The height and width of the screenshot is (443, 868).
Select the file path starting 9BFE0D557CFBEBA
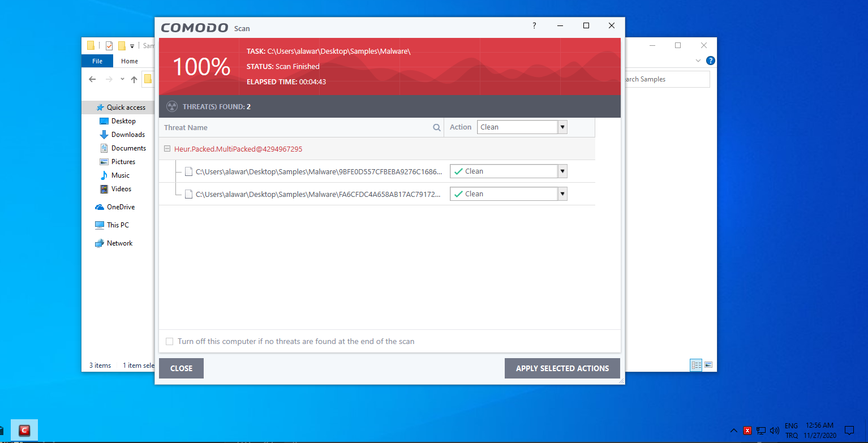[x=319, y=171]
